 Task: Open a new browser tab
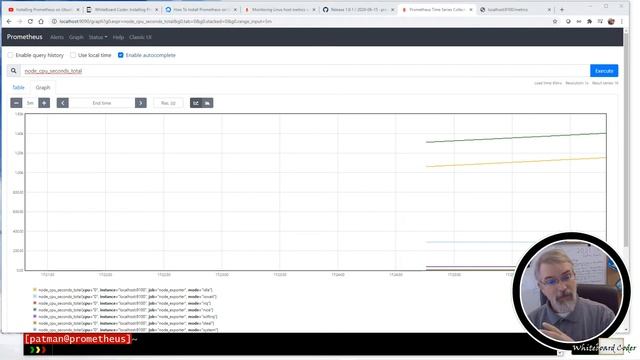tap(562, 9)
